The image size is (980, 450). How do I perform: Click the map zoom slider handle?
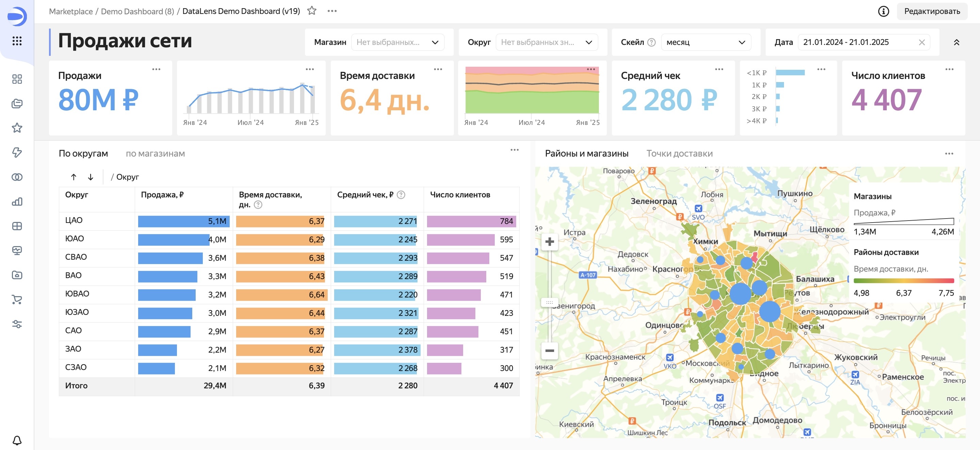[549, 302]
